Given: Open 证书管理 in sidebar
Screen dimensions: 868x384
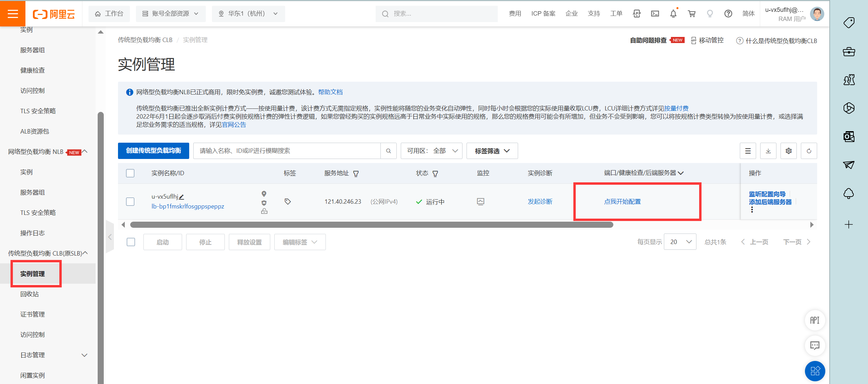Looking at the screenshot, I should point(33,314).
